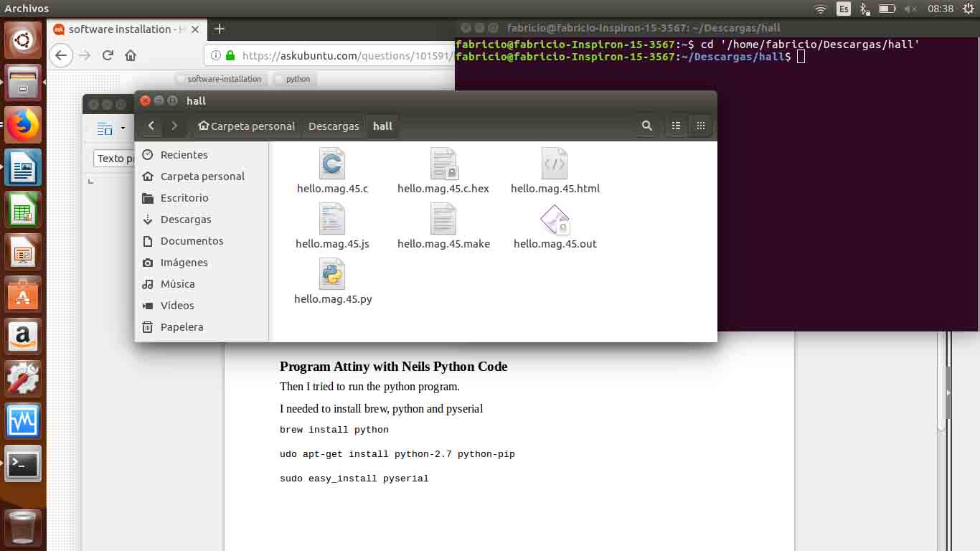Launch LibreOffice Writer from the launcher
This screenshot has height=551, width=980.
[x=23, y=168]
